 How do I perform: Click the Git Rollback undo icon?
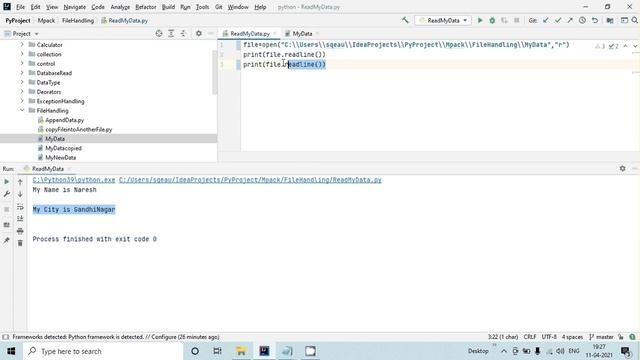595,20
